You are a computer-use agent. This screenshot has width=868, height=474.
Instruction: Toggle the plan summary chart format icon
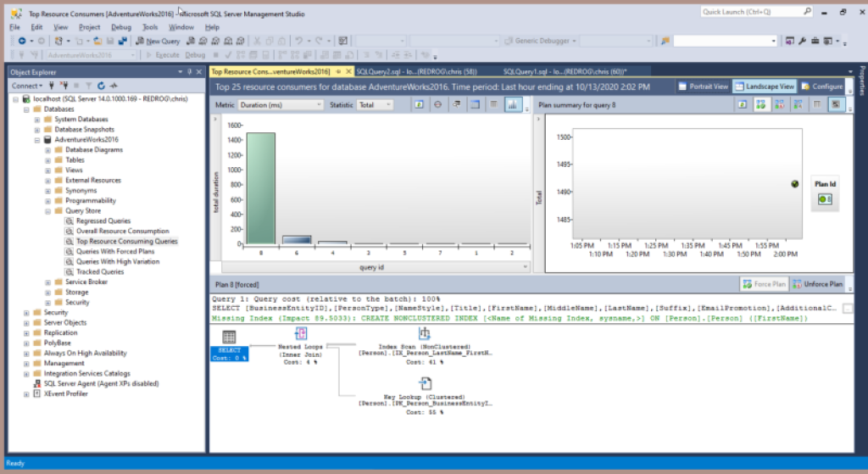tap(836, 104)
